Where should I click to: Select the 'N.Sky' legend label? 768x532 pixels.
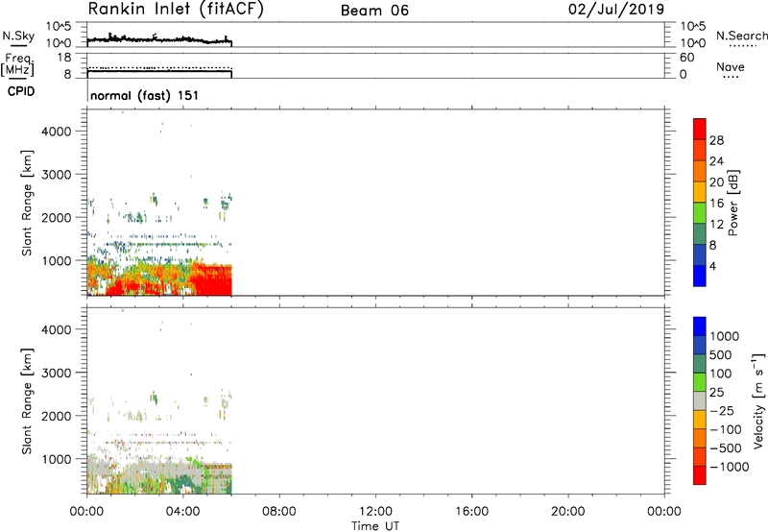pyautogui.click(x=18, y=36)
